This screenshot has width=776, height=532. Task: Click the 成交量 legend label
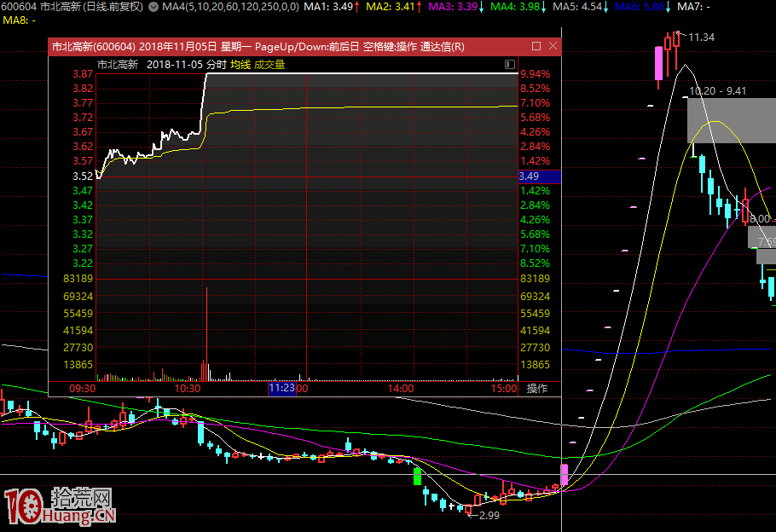tap(269, 64)
